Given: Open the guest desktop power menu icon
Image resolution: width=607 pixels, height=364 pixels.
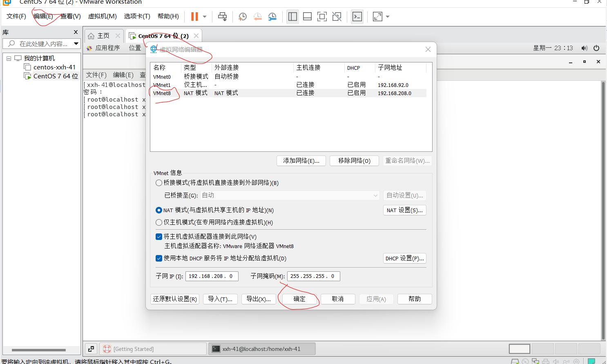Looking at the screenshot, I should [596, 48].
